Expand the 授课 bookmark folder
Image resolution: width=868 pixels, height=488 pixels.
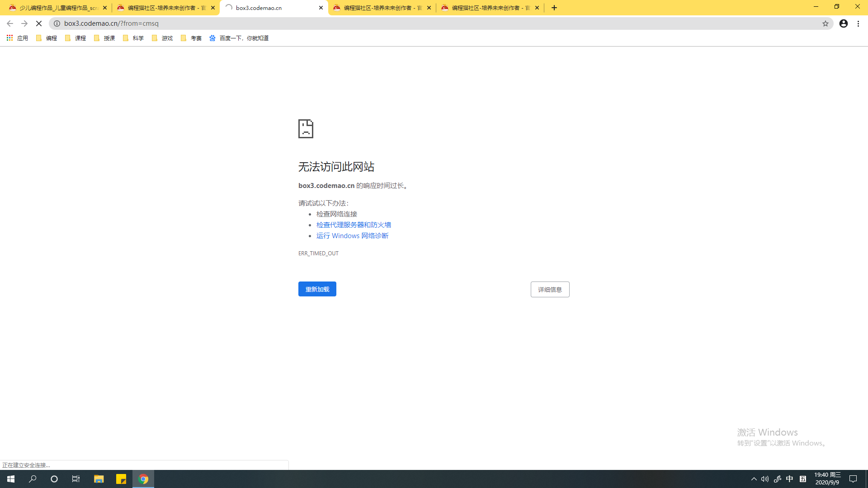pos(104,38)
